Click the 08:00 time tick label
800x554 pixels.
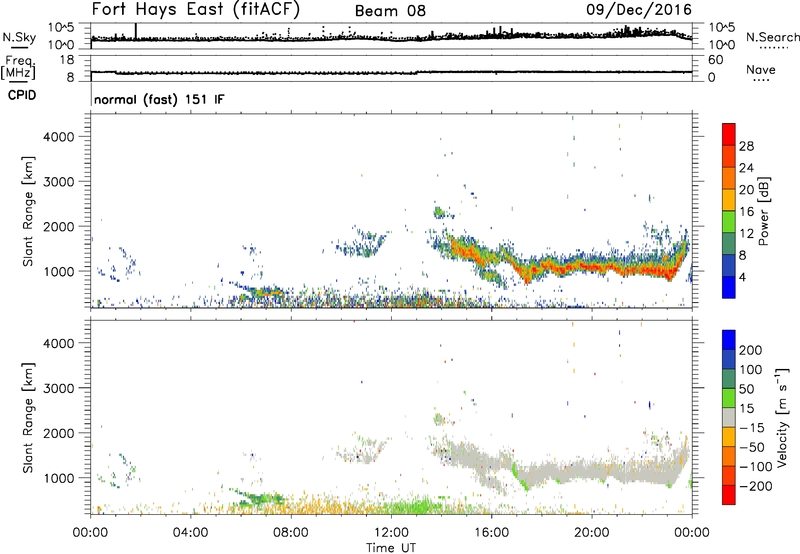(x=291, y=533)
